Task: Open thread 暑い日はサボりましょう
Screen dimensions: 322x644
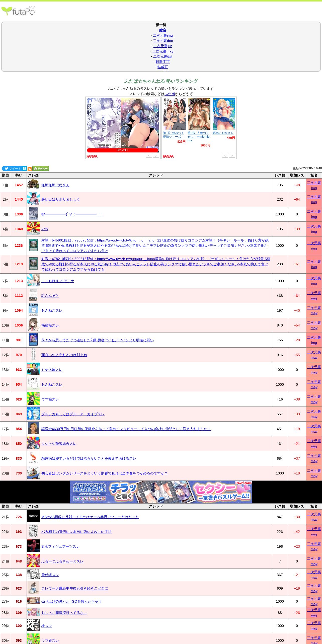Action: click(x=61, y=199)
